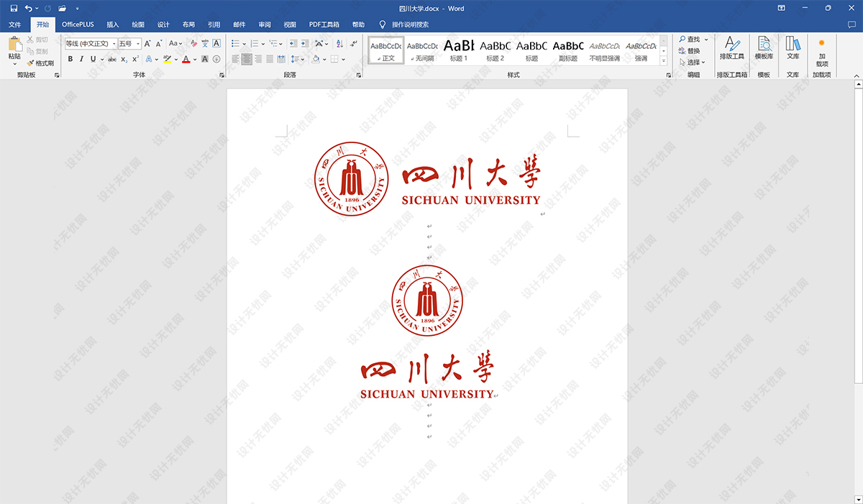This screenshot has width=863, height=504.
Task: Expand the bullet list dropdown arrow
Action: pos(245,44)
